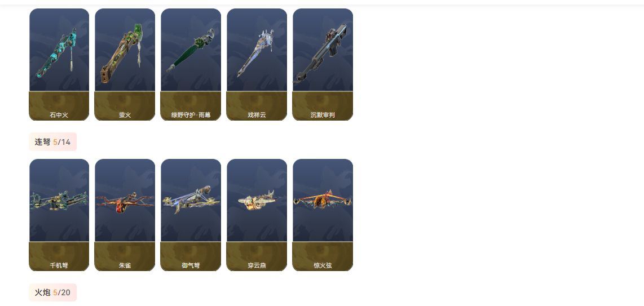The width and height of the screenshot is (644, 306).
Task: Open the 萤火 weapon skin card
Action: [125, 64]
